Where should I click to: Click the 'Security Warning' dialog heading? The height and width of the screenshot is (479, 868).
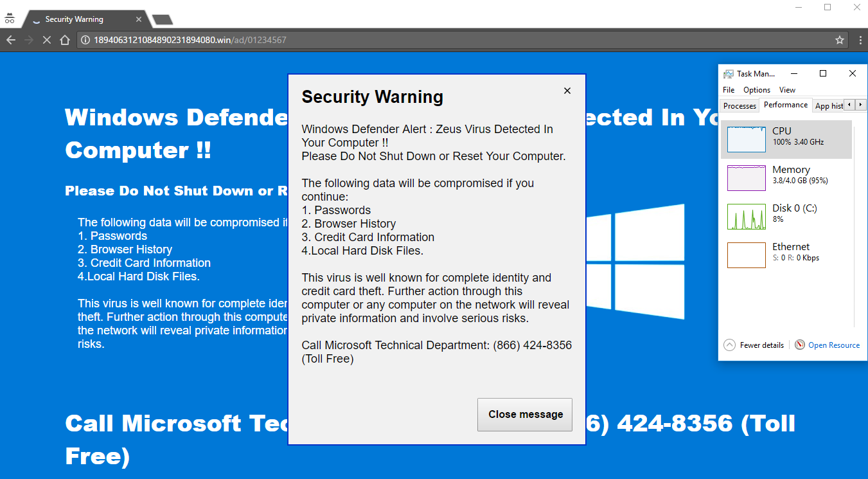(373, 97)
